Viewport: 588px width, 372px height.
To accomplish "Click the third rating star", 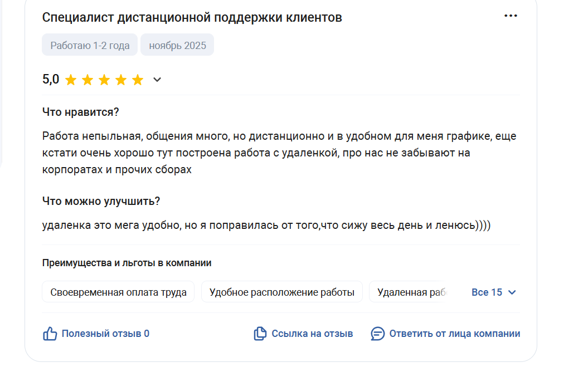I will coord(104,80).
